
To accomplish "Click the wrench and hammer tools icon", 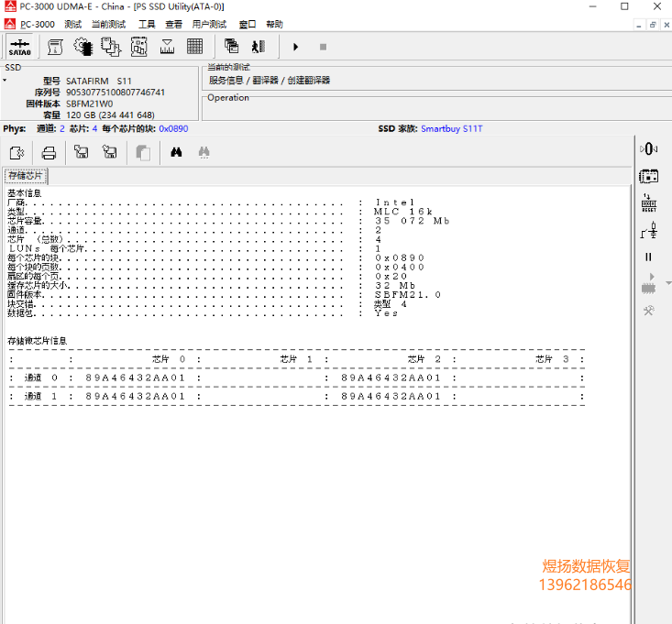I will click(x=649, y=311).
